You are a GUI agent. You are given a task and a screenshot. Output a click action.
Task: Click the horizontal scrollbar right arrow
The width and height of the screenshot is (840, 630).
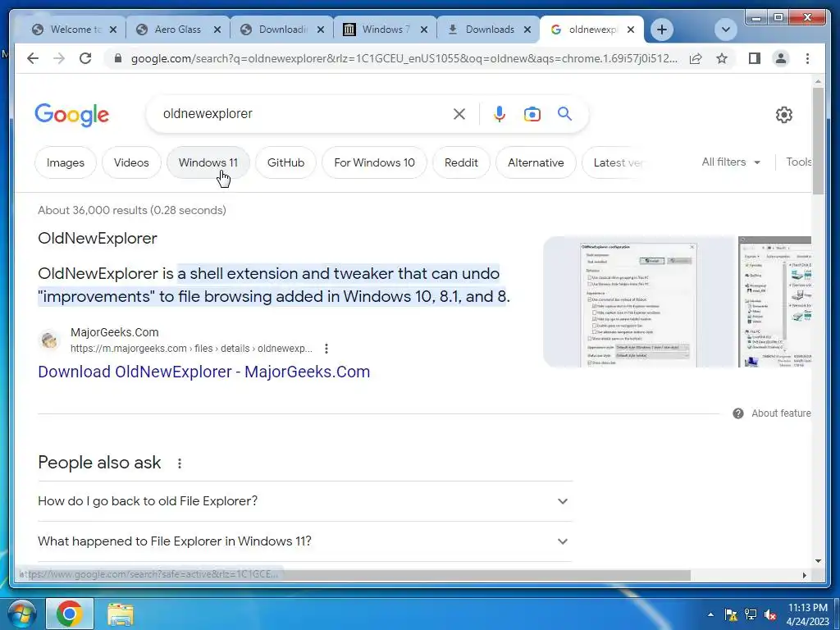[804, 575]
